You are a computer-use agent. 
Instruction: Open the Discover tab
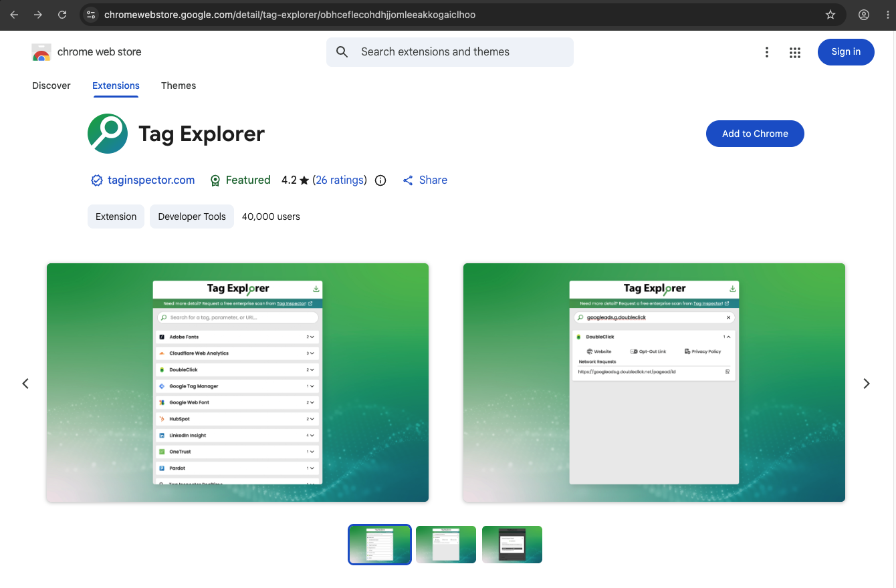[x=51, y=86]
